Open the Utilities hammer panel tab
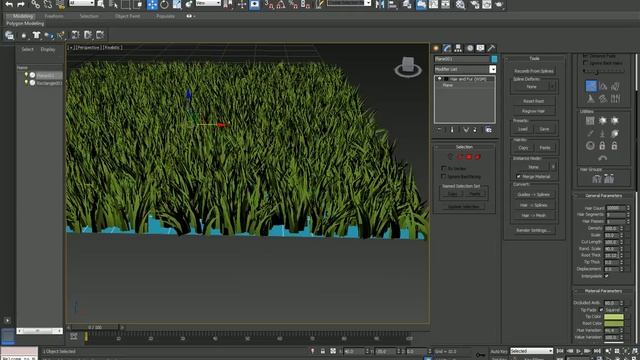Image resolution: width=640 pixels, height=360 pixels. pyautogui.click(x=491, y=48)
